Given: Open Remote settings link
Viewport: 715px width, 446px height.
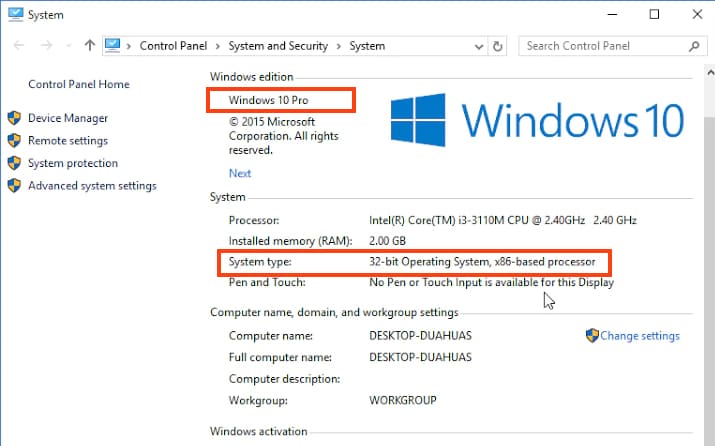Looking at the screenshot, I should (67, 141).
